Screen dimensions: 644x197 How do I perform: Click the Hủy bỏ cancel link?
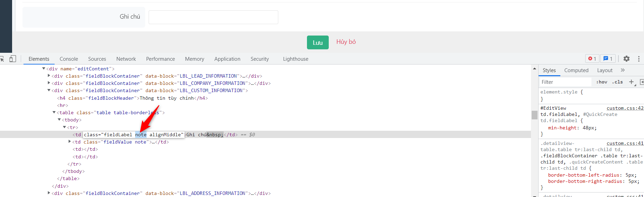coord(346,42)
